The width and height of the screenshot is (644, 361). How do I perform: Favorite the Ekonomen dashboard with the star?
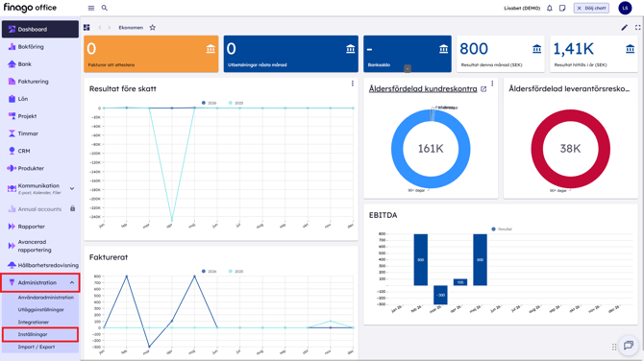tap(153, 28)
